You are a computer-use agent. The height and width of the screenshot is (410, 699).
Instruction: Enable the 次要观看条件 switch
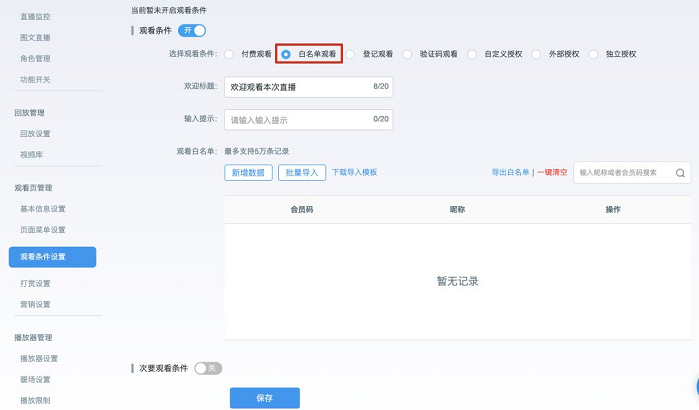pyautogui.click(x=207, y=368)
